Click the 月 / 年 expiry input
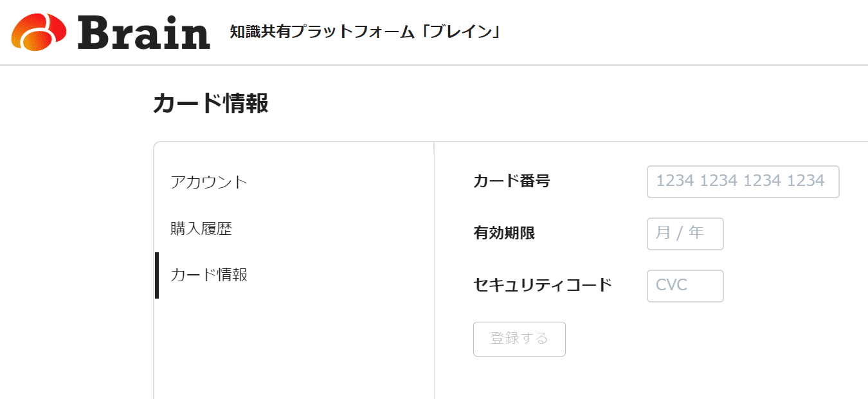Viewport: 868px width, 399px height. click(685, 234)
